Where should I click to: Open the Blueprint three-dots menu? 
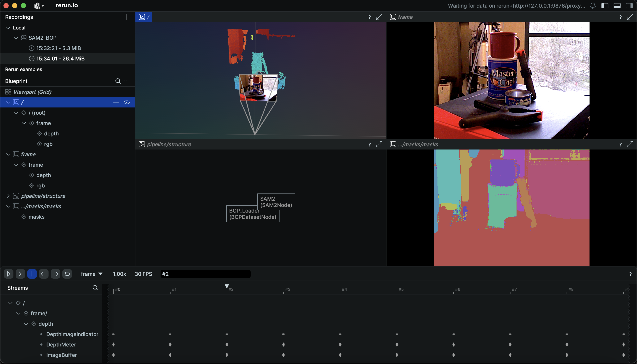click(127, 81)
